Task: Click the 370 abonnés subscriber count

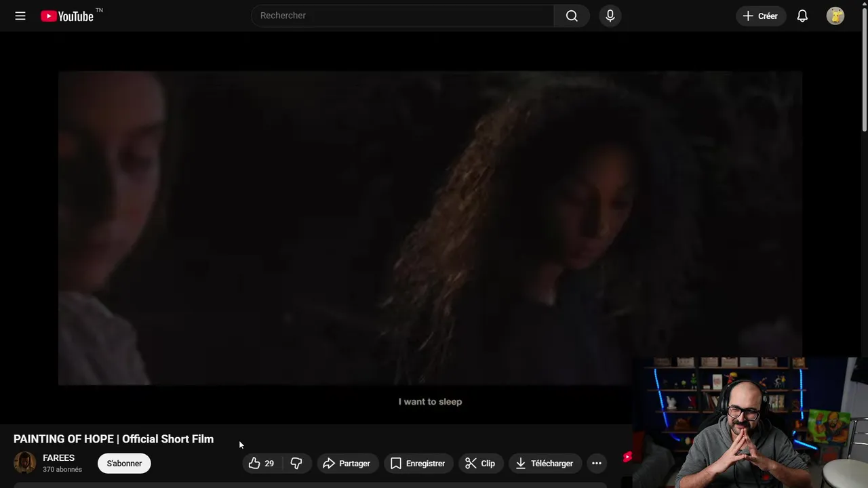Action: pos(62,470)
